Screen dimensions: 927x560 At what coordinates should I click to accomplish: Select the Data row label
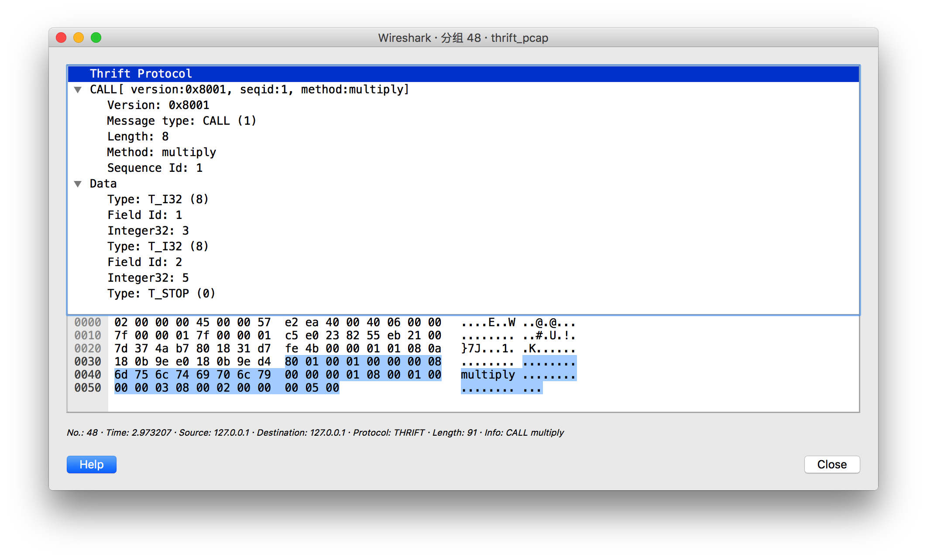point(103,184)
